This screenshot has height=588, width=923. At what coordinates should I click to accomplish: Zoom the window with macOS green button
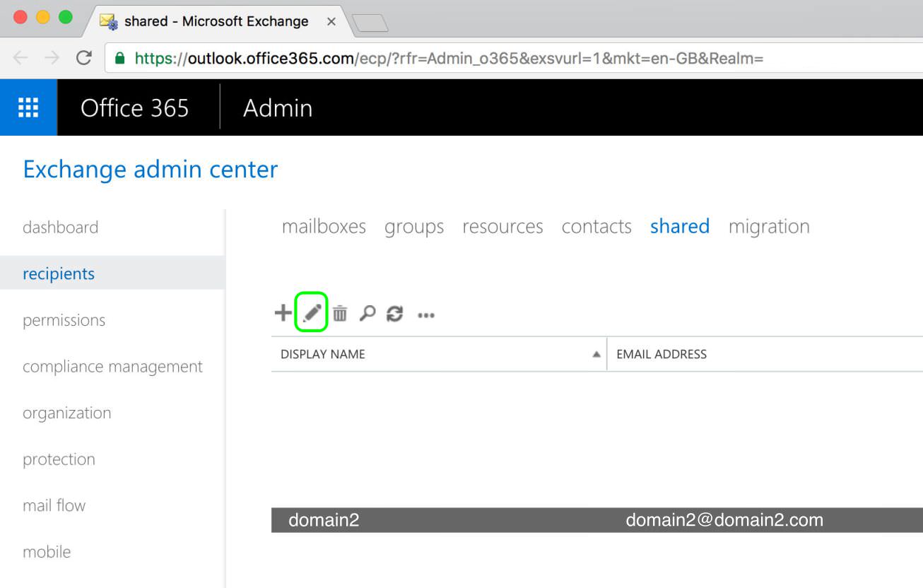point(66,18)
